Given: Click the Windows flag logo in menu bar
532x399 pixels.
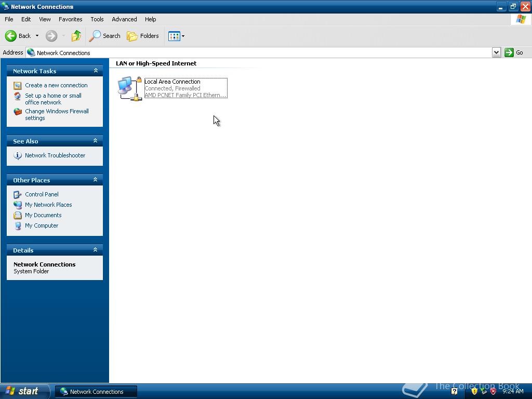Looking at the screenshot, I should (x=521, y=19).
